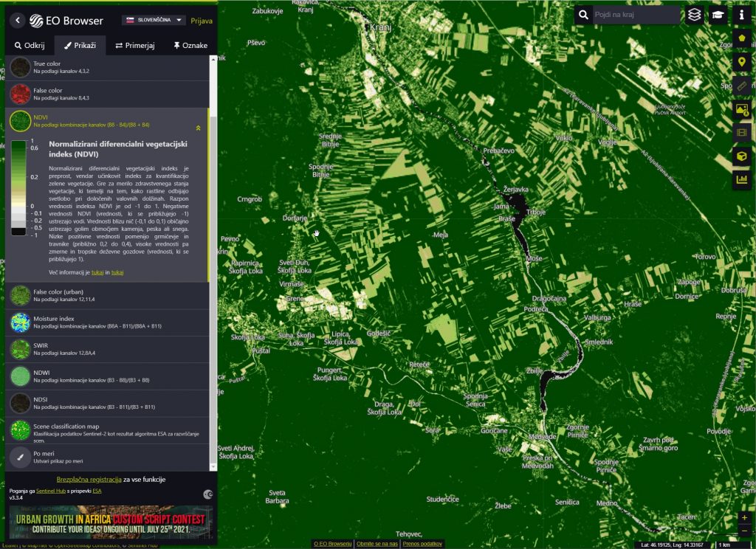756x549 pixels.
Task: Open second 'tukaj' more info link
Action: [117, 272]
